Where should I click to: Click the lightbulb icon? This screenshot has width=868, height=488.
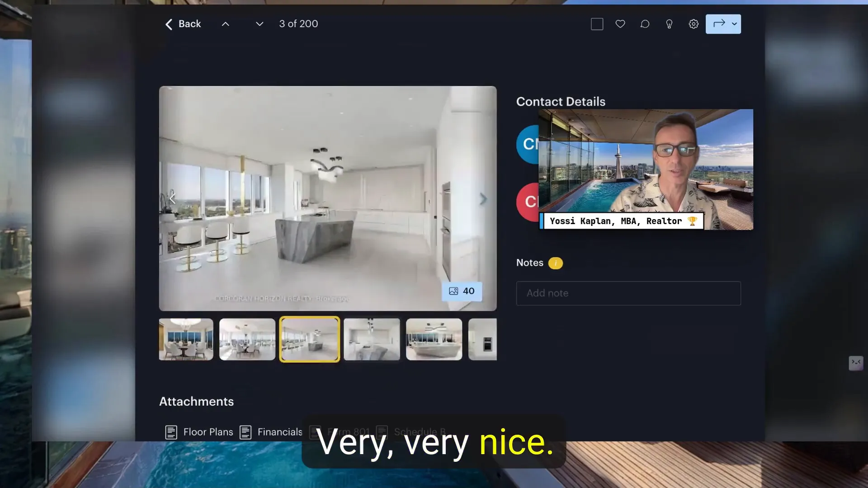tap(669, 24)
